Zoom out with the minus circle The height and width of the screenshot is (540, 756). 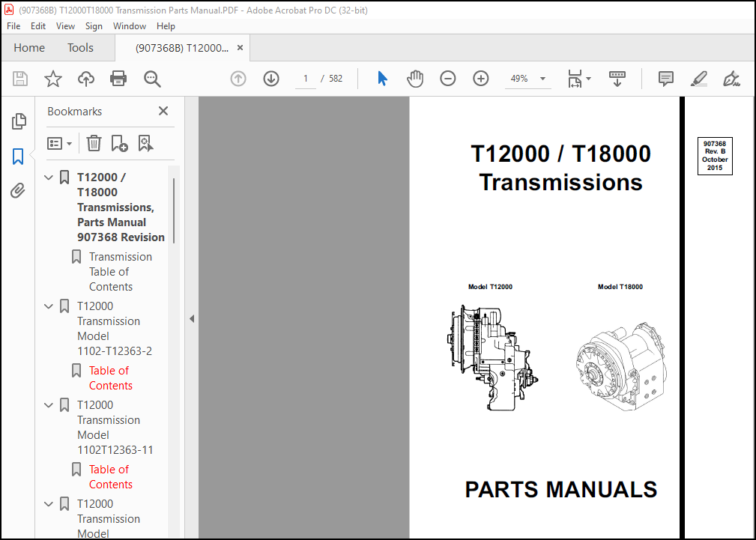click(x=447, y=79)
